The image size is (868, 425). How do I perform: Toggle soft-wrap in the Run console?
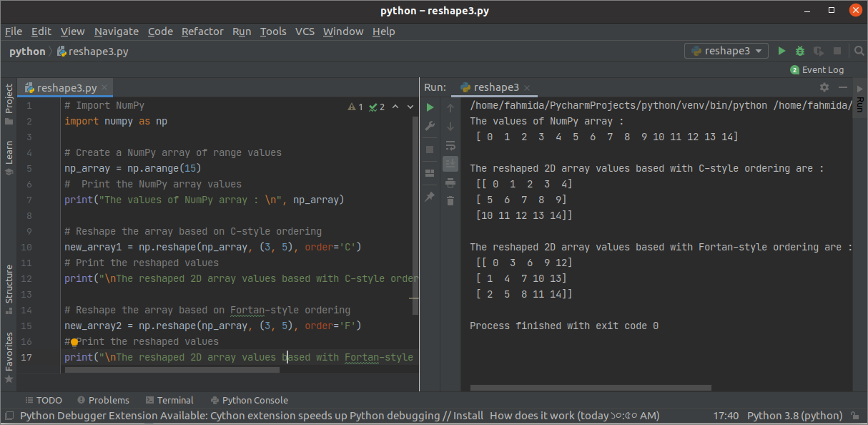click(x=450, y=145)
